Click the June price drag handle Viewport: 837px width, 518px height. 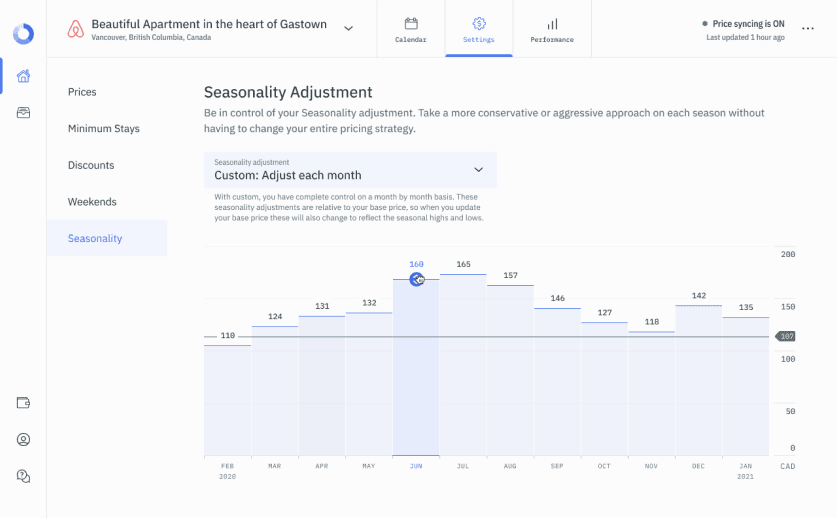417,280
